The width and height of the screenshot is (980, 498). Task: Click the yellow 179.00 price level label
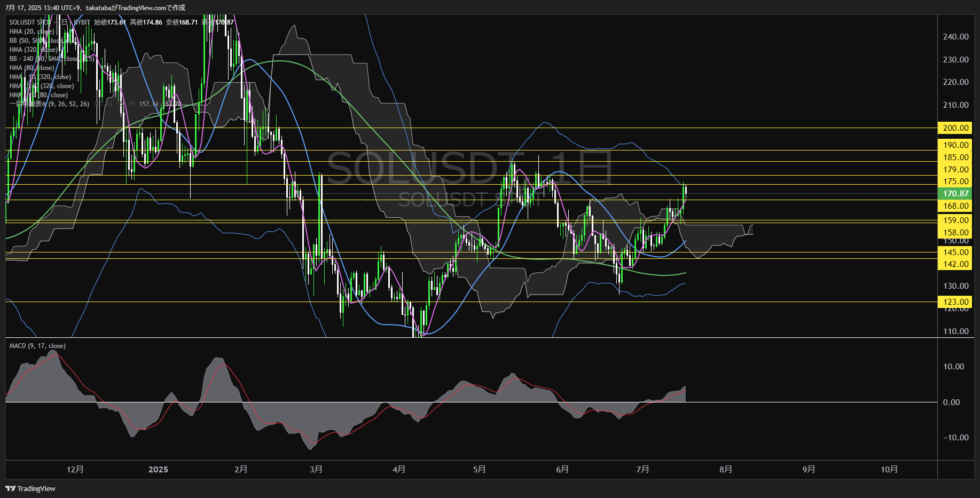click(x=955, y=170)
